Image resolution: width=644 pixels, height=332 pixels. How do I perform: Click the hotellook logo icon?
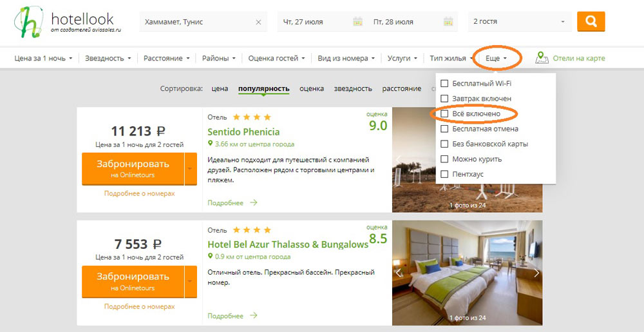29,22
